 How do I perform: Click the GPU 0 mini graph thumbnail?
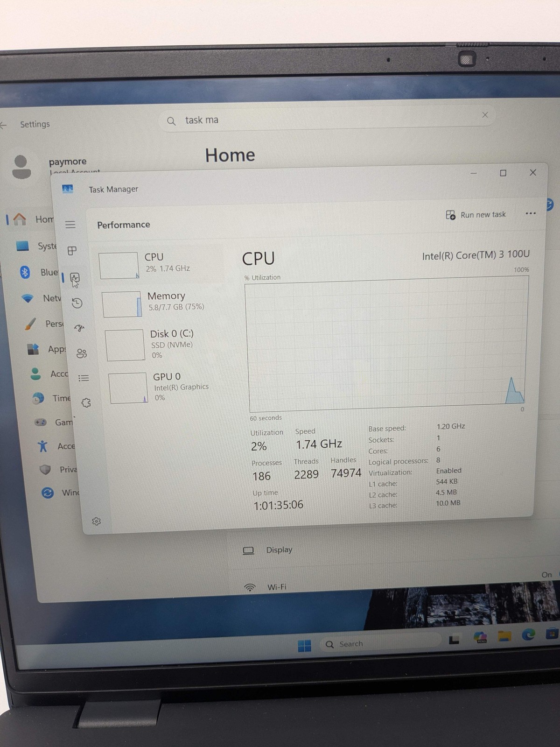128,388
